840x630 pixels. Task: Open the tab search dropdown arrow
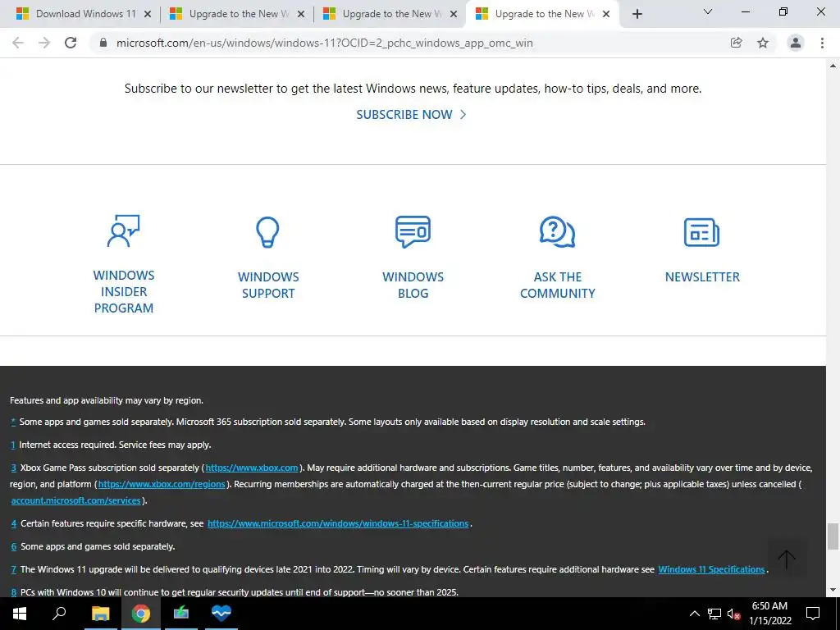[x=708, y=11]
